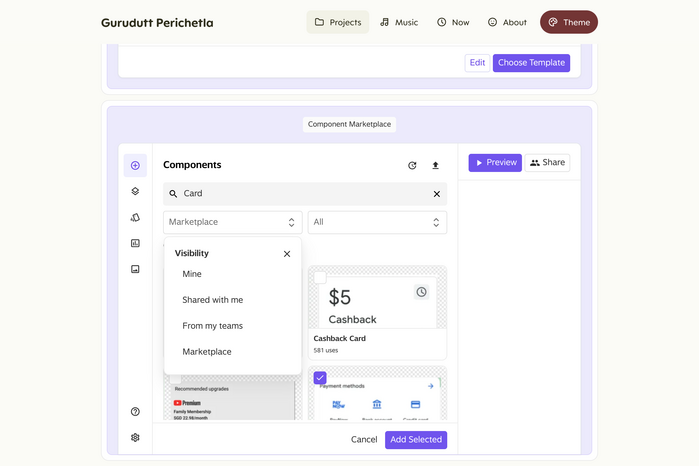Click the upload component icon
The height and width of the screenshot is (466, 699).
(x=435, y=165)
